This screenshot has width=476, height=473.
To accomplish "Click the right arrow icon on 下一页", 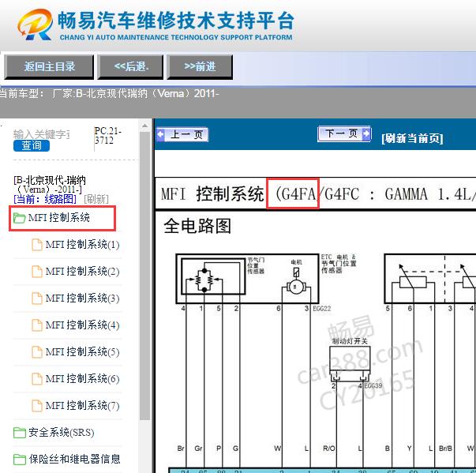I will (x=367, y=133).
